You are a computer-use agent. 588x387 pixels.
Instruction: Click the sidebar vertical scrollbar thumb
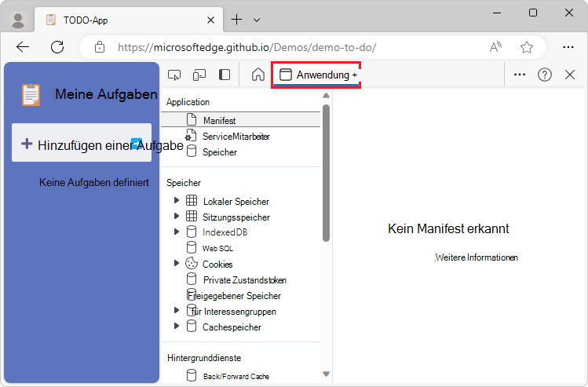point(326,173)
